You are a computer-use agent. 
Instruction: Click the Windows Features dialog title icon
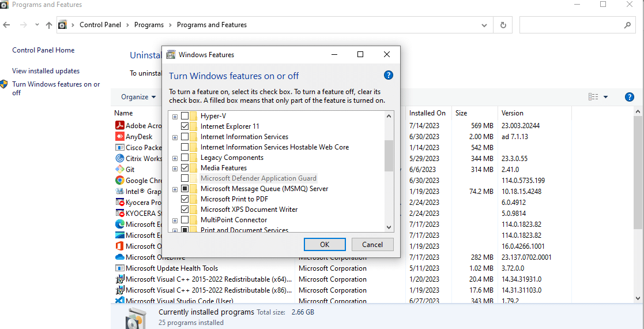[x=171, y=55]
